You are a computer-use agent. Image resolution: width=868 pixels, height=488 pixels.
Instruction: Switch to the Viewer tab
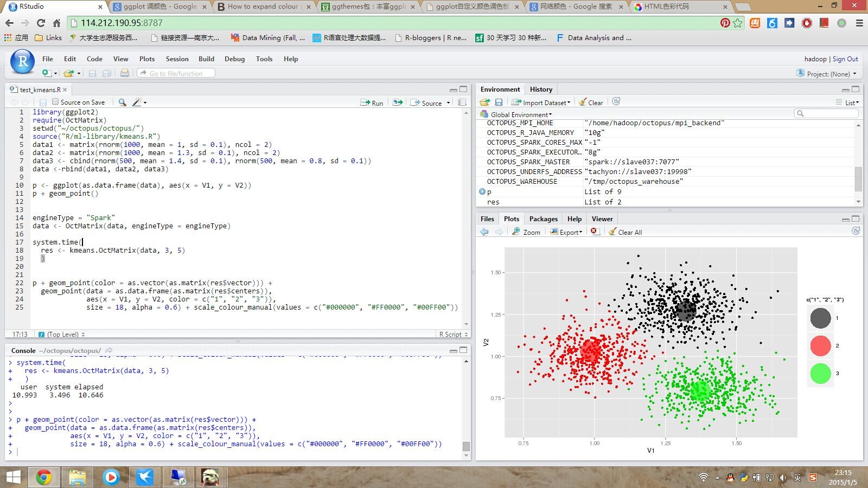[x=602, y=219]
